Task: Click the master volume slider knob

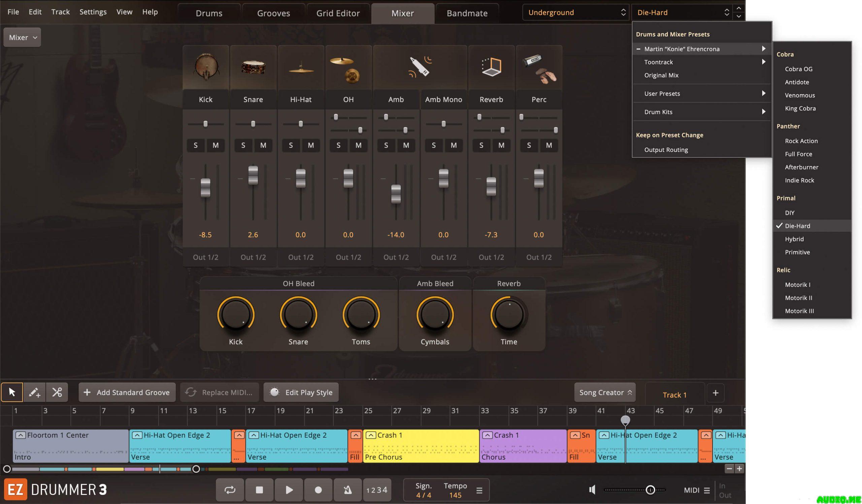Action: tap(650, 490)
